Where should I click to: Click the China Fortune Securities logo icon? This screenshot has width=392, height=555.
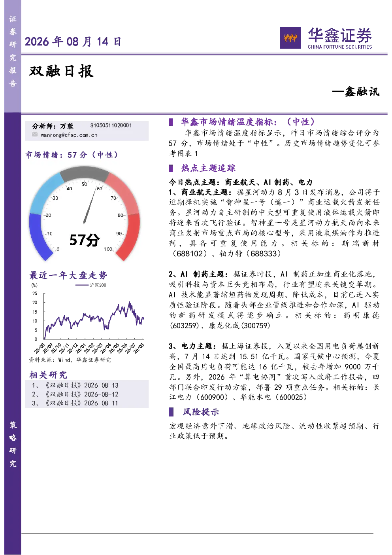point(290,38)
